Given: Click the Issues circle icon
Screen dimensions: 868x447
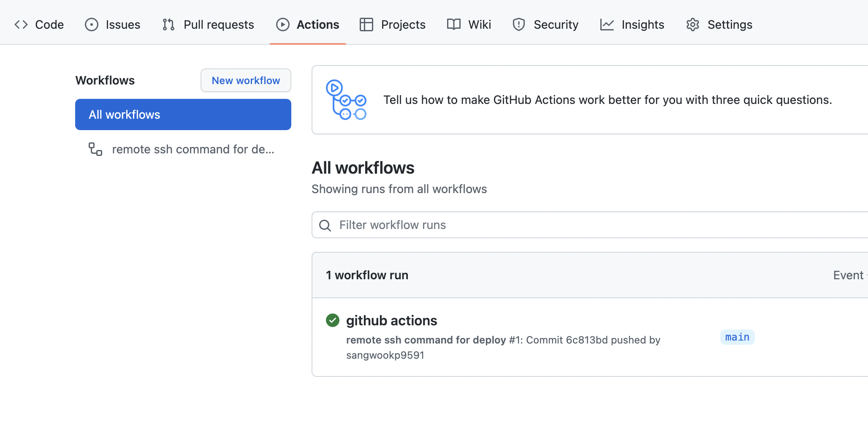Looking at the screenshot, I should coord(92,25).
